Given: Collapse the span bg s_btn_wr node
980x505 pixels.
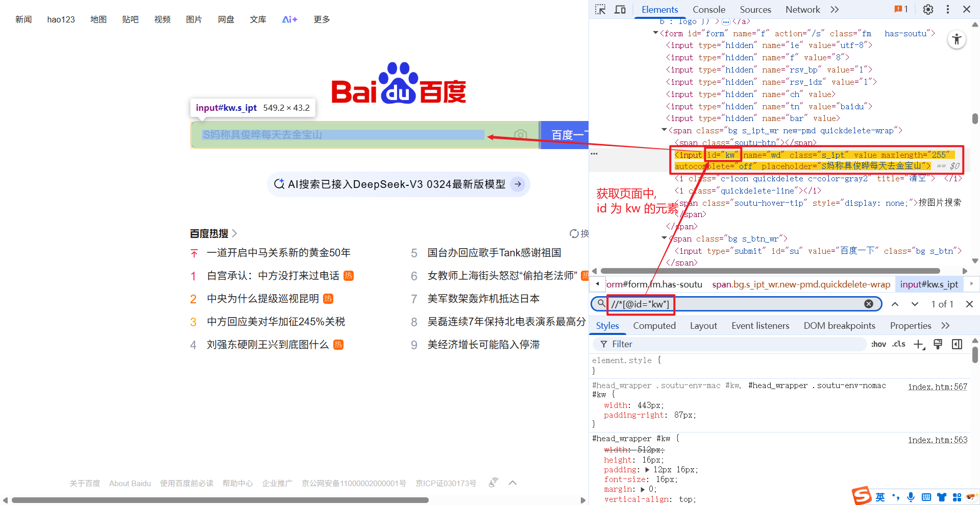Looking at the screenshot, I should coord(664,238).
